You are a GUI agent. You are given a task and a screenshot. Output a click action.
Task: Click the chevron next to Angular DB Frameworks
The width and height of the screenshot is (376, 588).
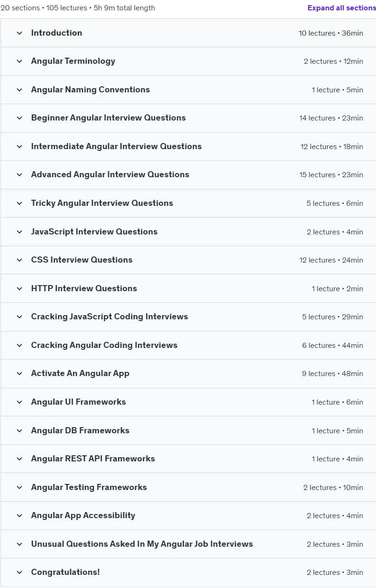click(19, 430)
